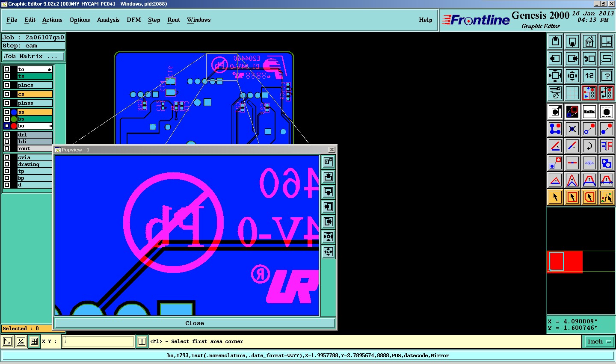This screenshot has width=616, height=364.
Task: Toggle the 'drl' layer checkbox
Action: click(x=7, y=135)
